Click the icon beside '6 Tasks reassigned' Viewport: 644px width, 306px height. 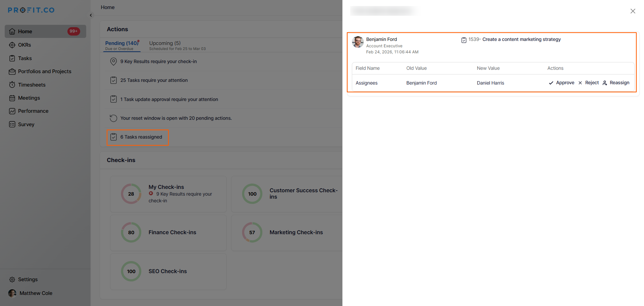pyautogui.click(x=114, y=137)
